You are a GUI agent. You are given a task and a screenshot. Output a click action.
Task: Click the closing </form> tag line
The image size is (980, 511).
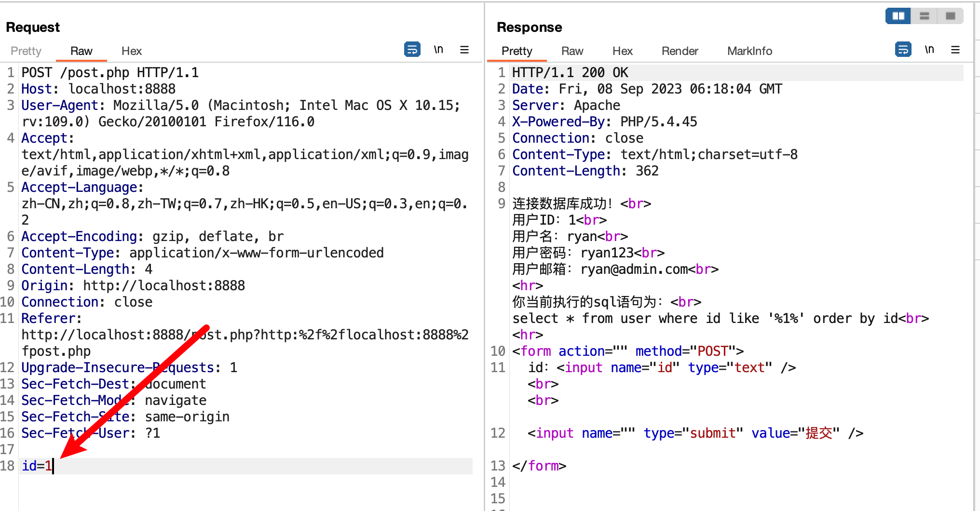[x=539, y=466]
